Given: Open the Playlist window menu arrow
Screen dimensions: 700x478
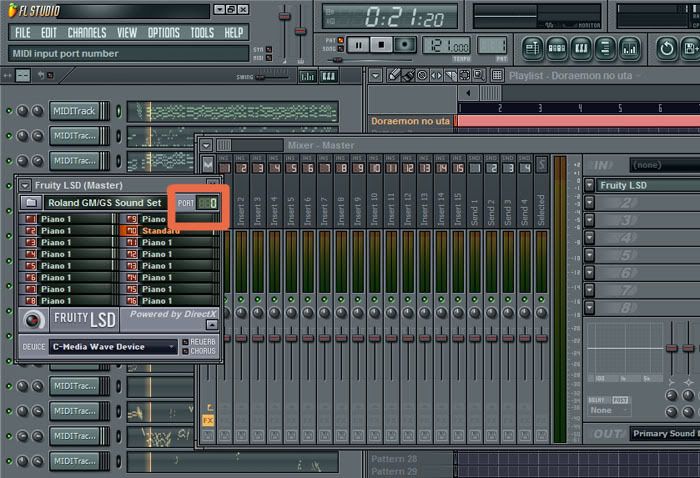Looking at the screenshot, I should (x=375, y=76).
